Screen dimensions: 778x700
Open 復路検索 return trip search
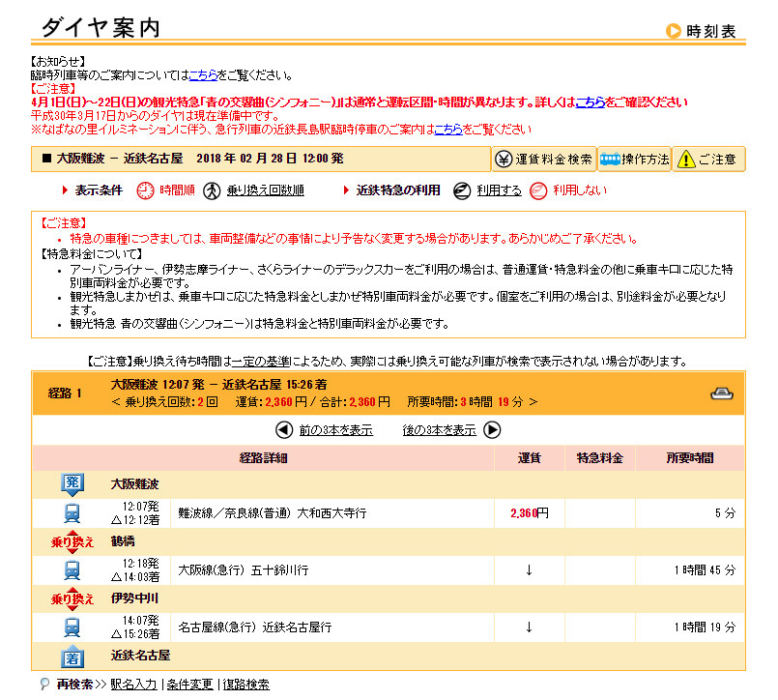[x=246, y=685]
